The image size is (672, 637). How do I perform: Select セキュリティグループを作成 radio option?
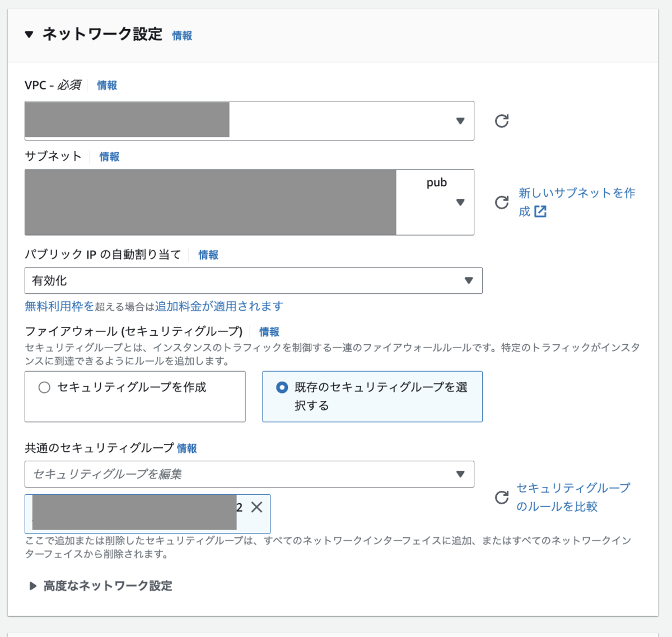(45, 387)
